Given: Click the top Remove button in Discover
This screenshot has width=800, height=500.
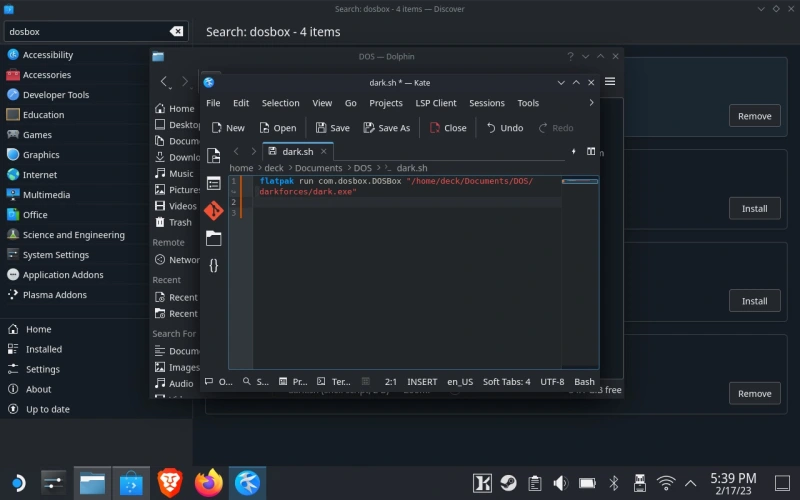Looking at the screenshot, I should tap(754, 116).
